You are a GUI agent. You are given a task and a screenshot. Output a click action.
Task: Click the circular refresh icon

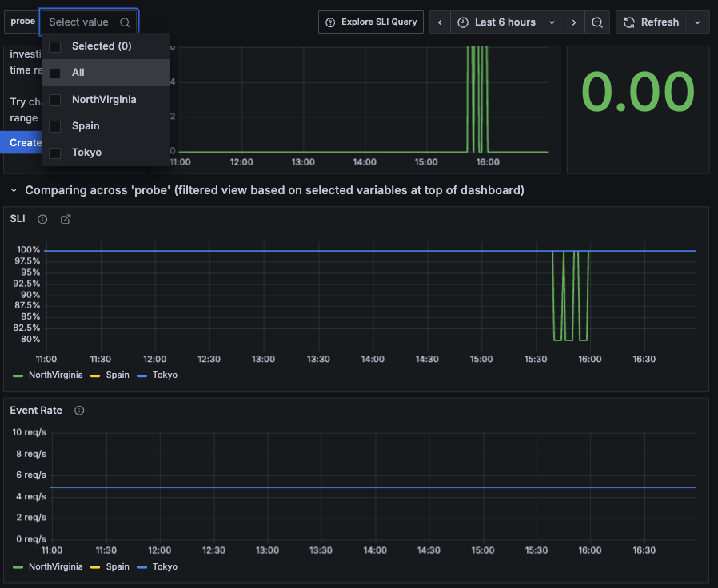point(631,22)
